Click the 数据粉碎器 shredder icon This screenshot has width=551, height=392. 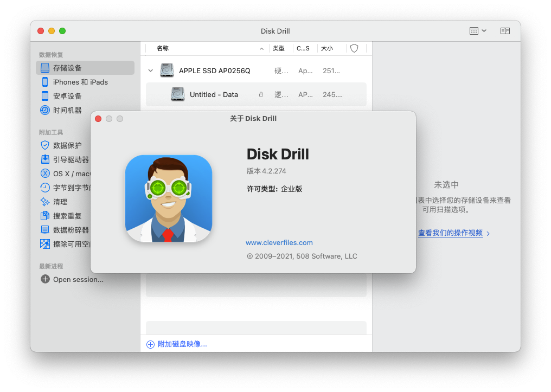point(45,230)
